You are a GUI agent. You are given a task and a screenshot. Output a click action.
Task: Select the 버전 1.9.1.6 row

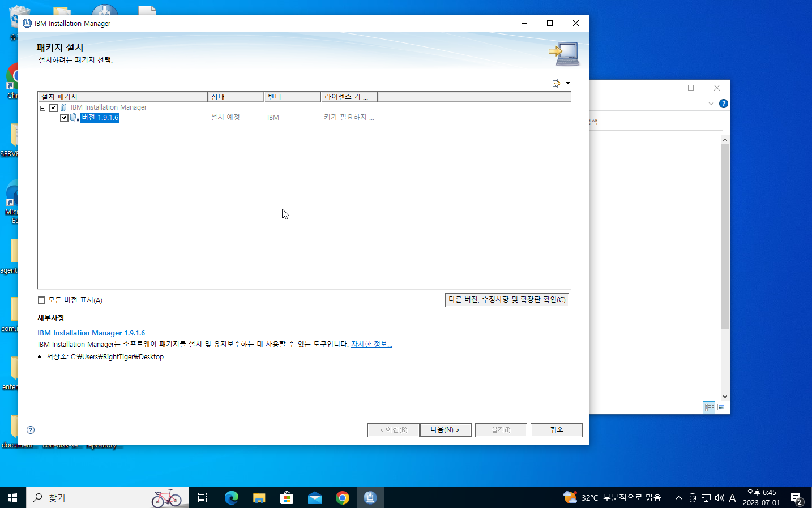[100, 118]
